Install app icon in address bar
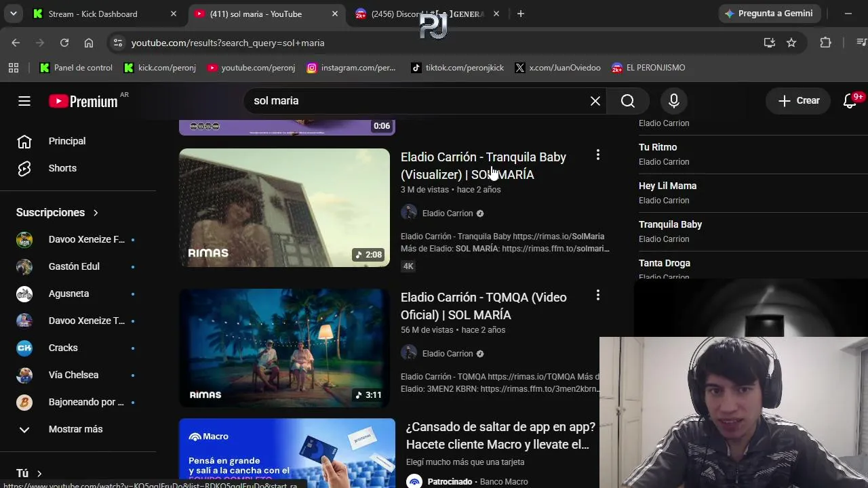868x488 pixels. pos(769,43)
